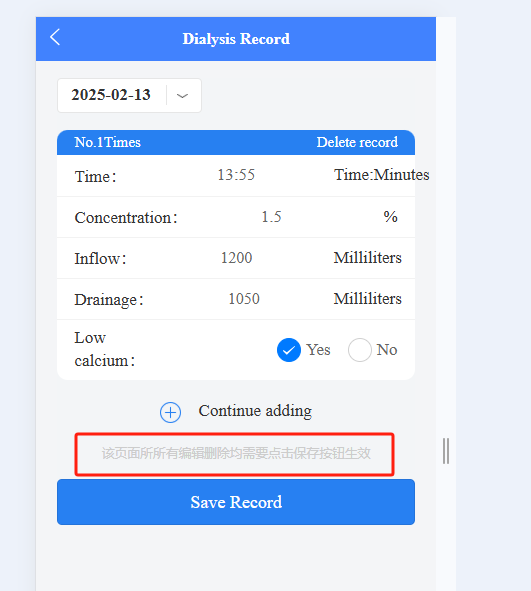531x591 pixels.
Task: Click the Save Record button
Action: (x=236, y=502)
